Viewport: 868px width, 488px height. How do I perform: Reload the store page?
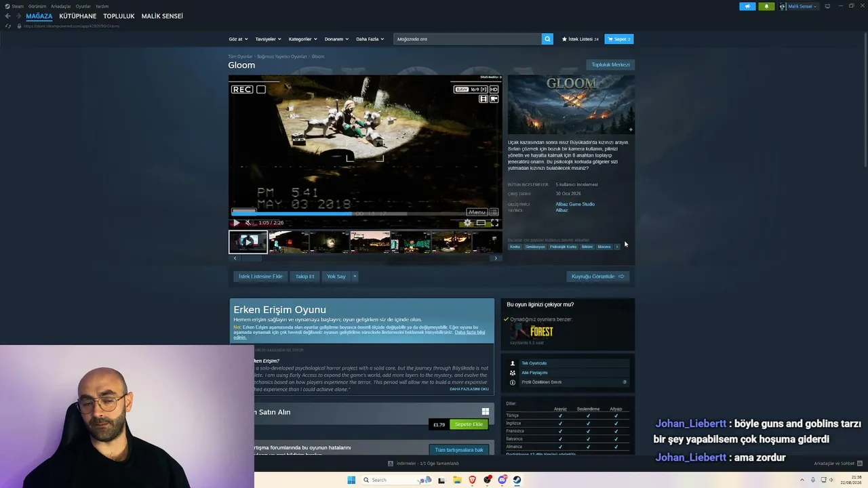click(8, 26)
